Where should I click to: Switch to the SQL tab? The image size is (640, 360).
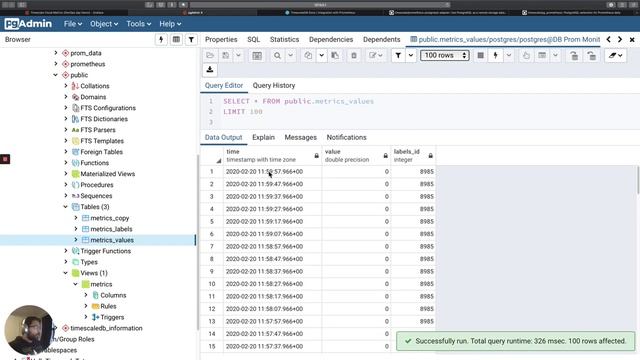tap(253, 40)
